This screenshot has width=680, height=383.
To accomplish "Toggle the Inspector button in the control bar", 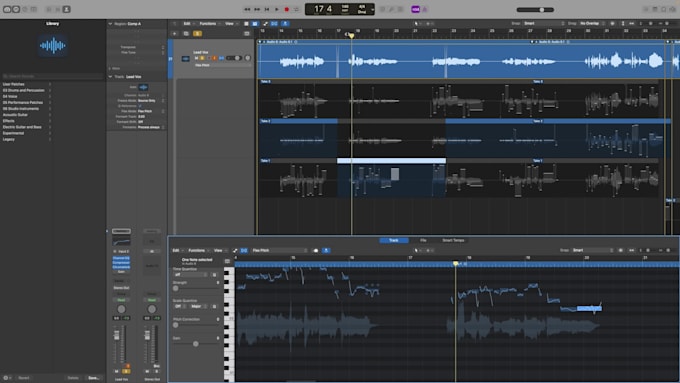I will pos(16,9).
